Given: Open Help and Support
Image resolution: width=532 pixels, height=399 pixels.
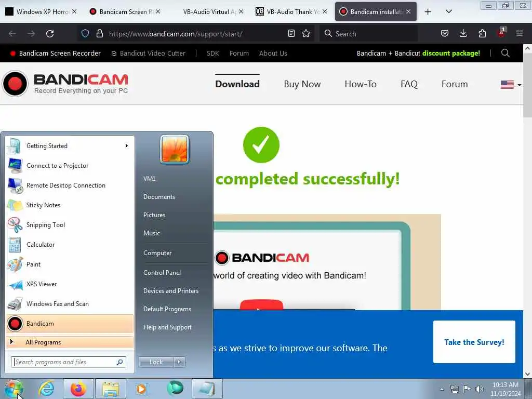Looking at the screenshot, I should (167, 327).
